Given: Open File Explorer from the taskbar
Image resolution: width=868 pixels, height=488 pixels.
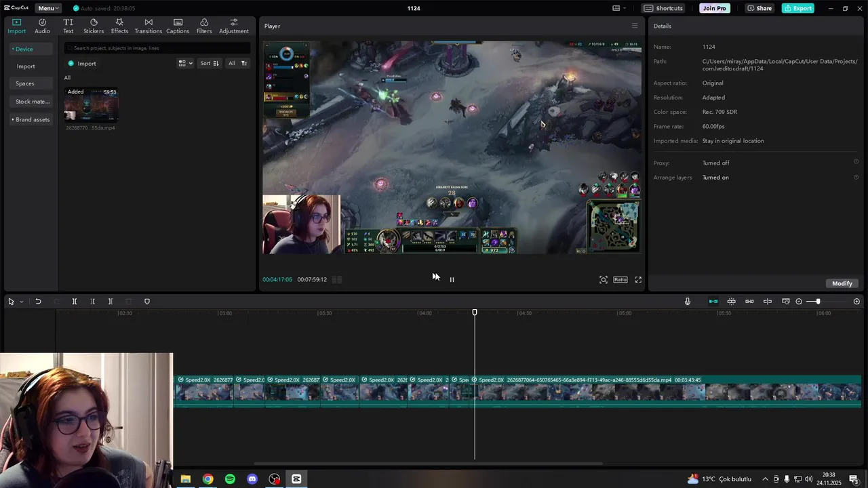Looking at the screenshot, I should pyautogui.click(x=185, y=479).
